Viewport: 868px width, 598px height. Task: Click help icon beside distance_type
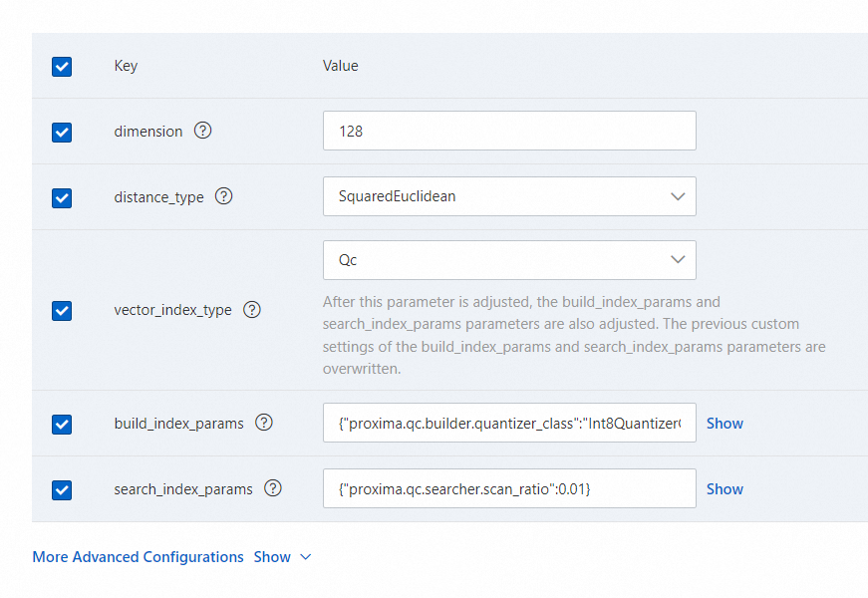(x=224, y=196)
